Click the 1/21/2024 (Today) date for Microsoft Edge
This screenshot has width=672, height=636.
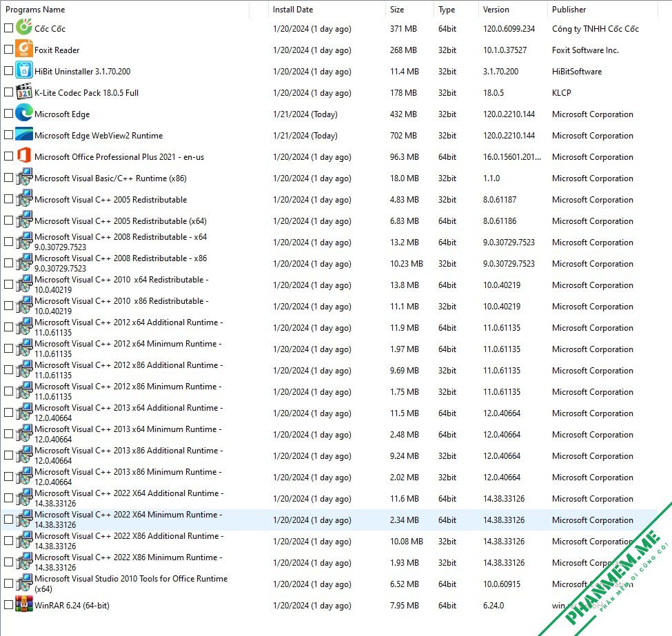(x=305, y=114)
